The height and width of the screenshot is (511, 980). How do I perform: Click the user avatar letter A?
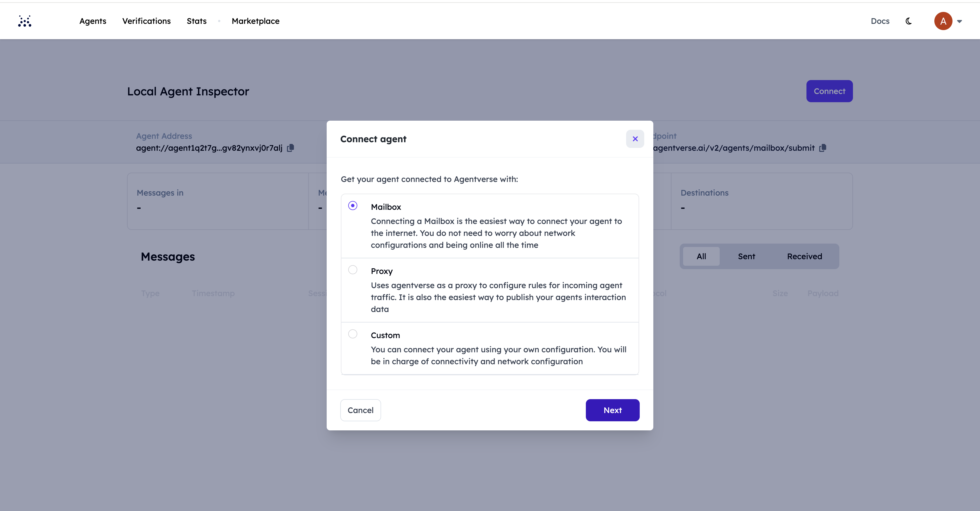point(943,21)
